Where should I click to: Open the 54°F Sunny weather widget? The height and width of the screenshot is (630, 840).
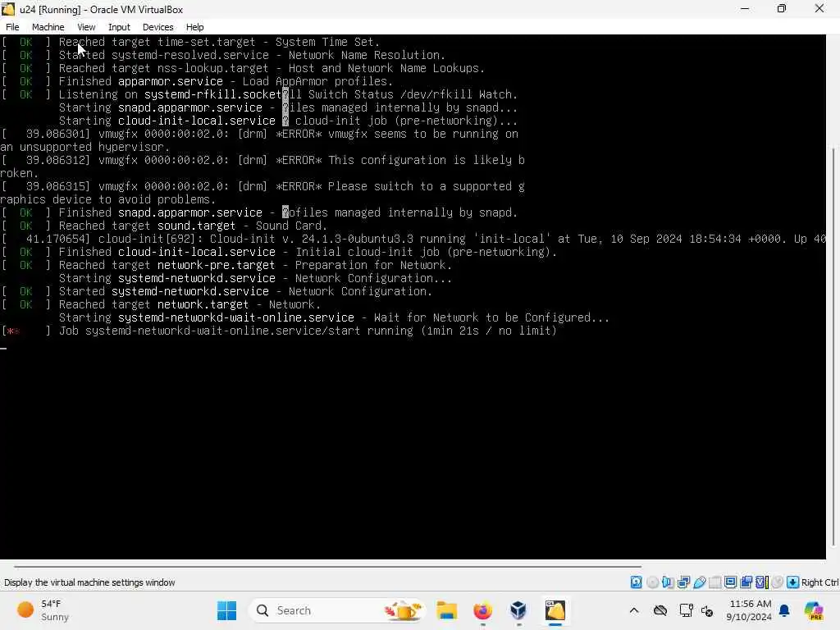(x=43, y=610)
